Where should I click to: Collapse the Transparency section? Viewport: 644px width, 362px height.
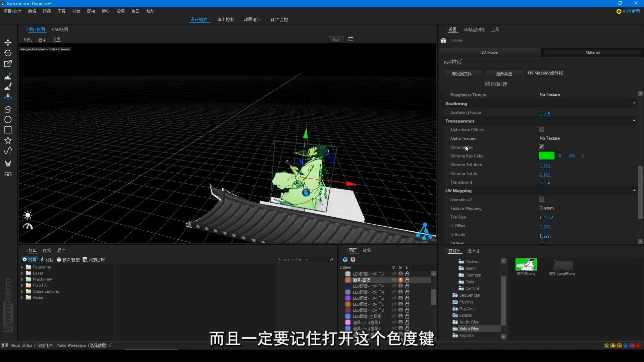point(634,121)
